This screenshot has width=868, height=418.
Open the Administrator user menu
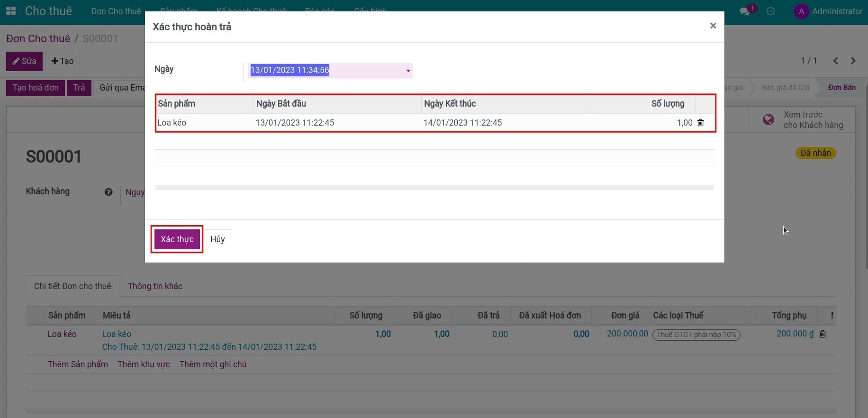828,11
